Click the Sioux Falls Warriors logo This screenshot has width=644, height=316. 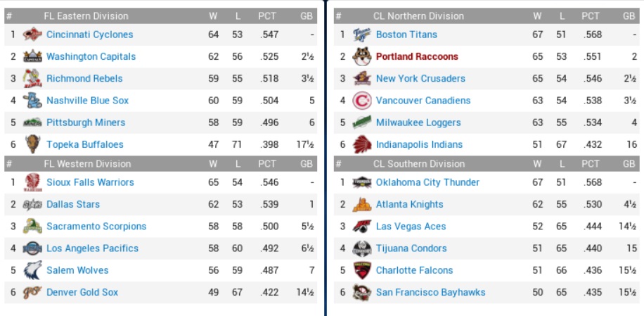click(32, 182)
